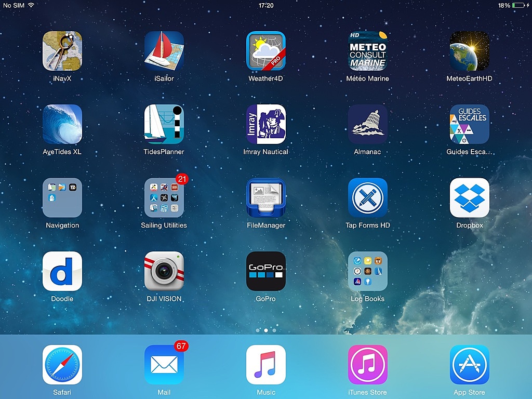The height and width of the screenshot is (399, 532).
Task: Tap the Wi-Fi status icon
Action: click(31, 5)
